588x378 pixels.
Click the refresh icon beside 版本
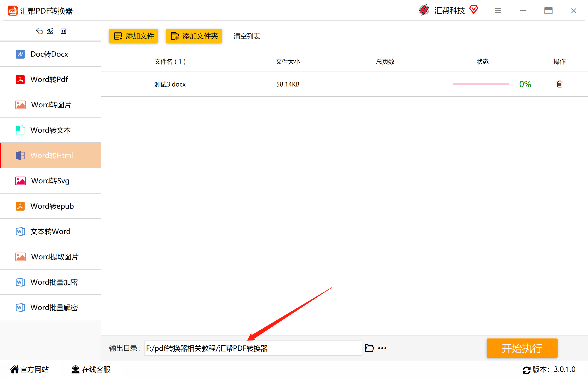[x=526, y=370]
